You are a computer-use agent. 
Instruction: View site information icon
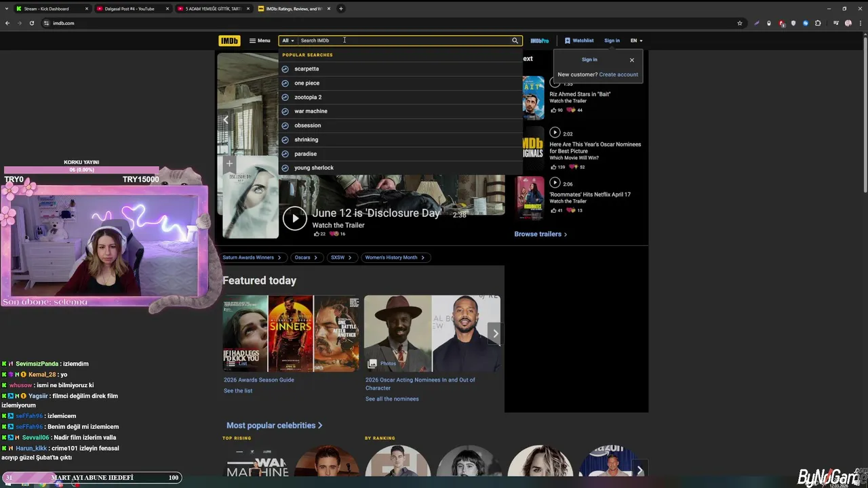47,23
